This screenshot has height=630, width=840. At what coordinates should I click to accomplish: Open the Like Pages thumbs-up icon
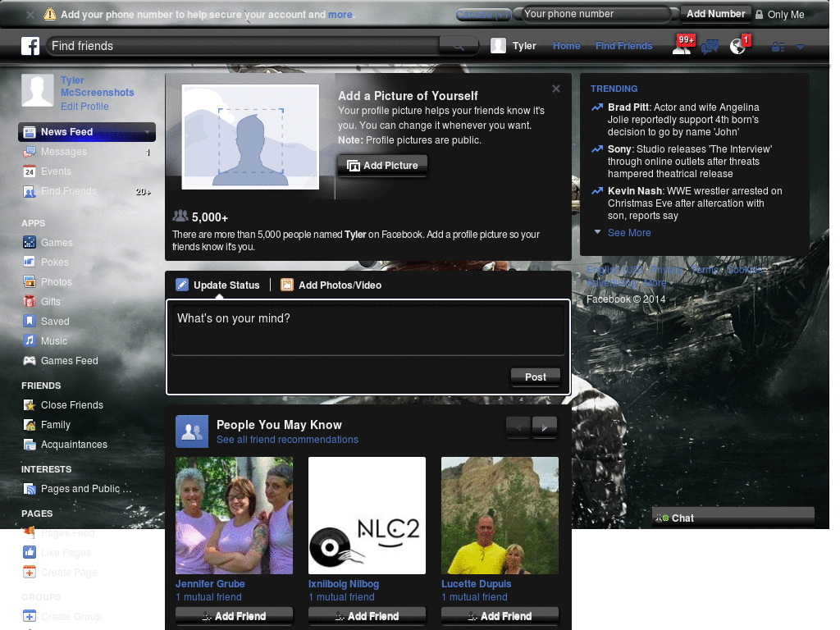tap(30, 552)
